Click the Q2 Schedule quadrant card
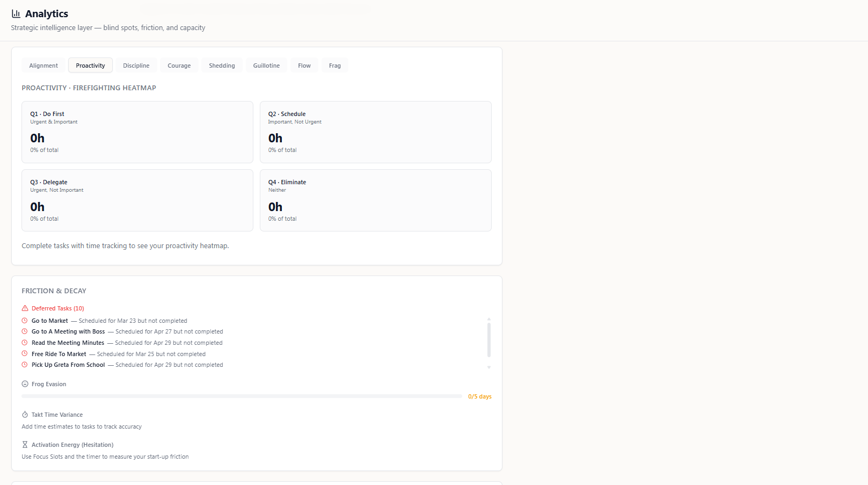Image resolution: width=868 pixels, height=485 pixels. 376,132
